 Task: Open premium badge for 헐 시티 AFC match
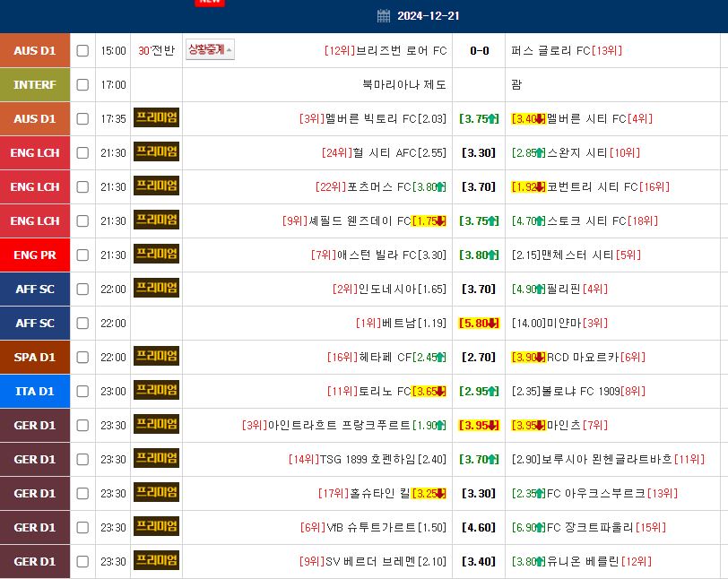point(157,151)
